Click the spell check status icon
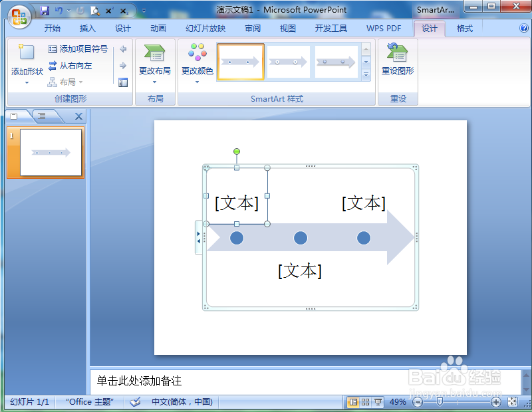Screen dimensions: 532x412 135,402
